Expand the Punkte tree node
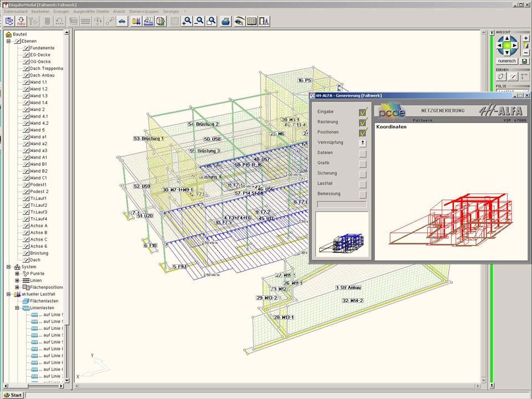Viewport: 532px width, 399px height. pyautogui.click(x=17, y=274)
